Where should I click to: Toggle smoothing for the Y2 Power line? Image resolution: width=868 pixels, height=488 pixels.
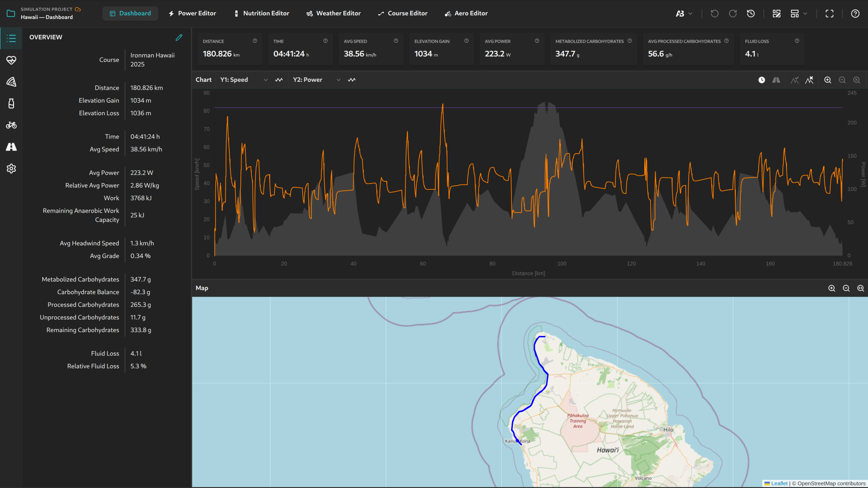352,80
